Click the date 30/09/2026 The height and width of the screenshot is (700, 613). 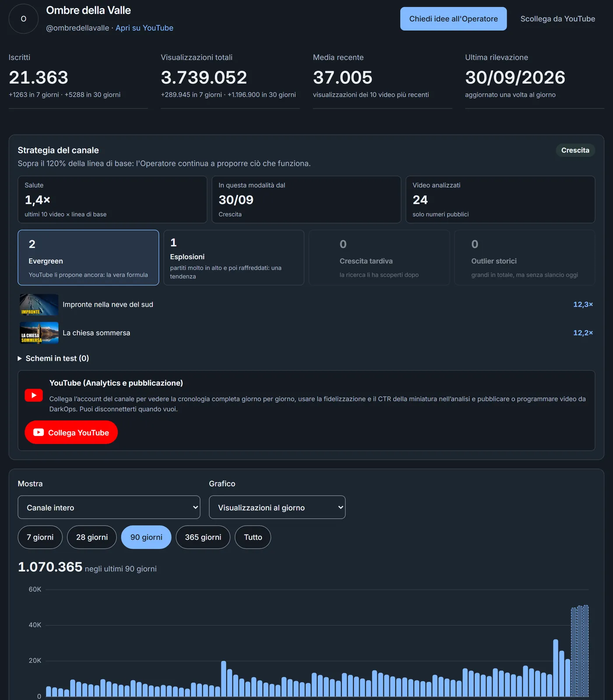pos(515,77)
